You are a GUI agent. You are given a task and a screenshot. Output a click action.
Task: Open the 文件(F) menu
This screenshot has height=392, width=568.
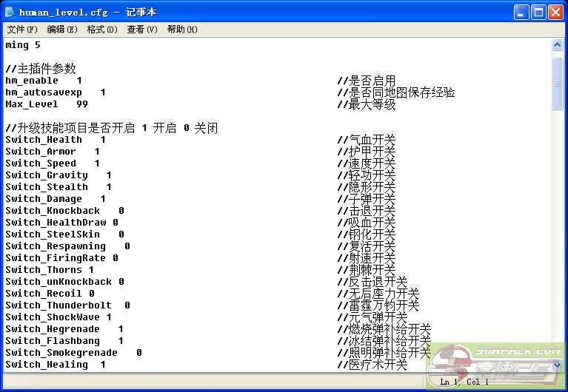click(x=21, y=30)
